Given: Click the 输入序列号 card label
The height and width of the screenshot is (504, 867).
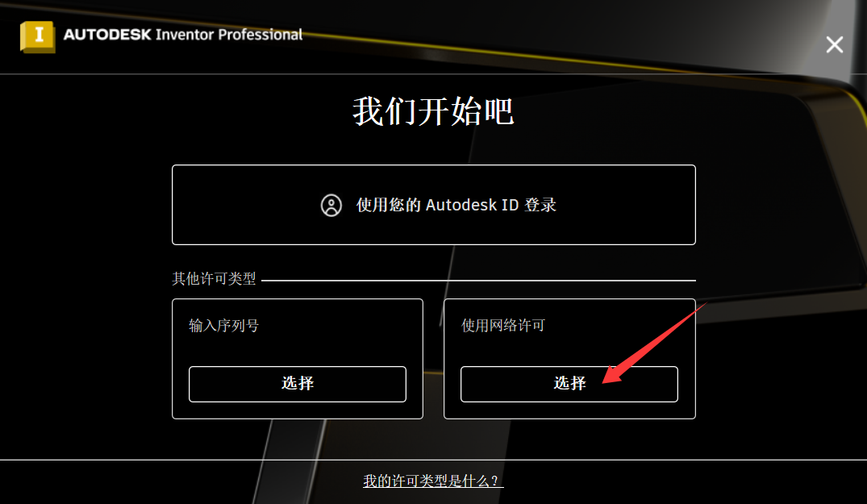Looking at the screenshot, I should (223, 326).
